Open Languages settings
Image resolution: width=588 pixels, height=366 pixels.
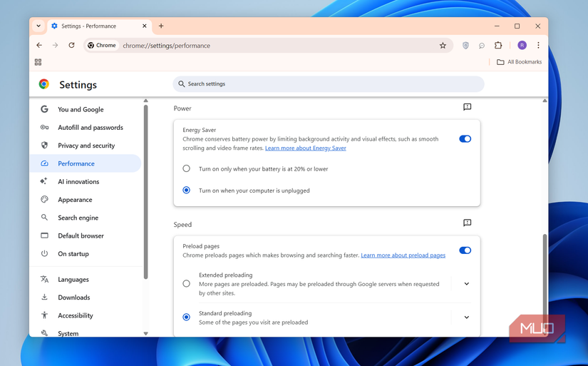(x=86, y=279)
